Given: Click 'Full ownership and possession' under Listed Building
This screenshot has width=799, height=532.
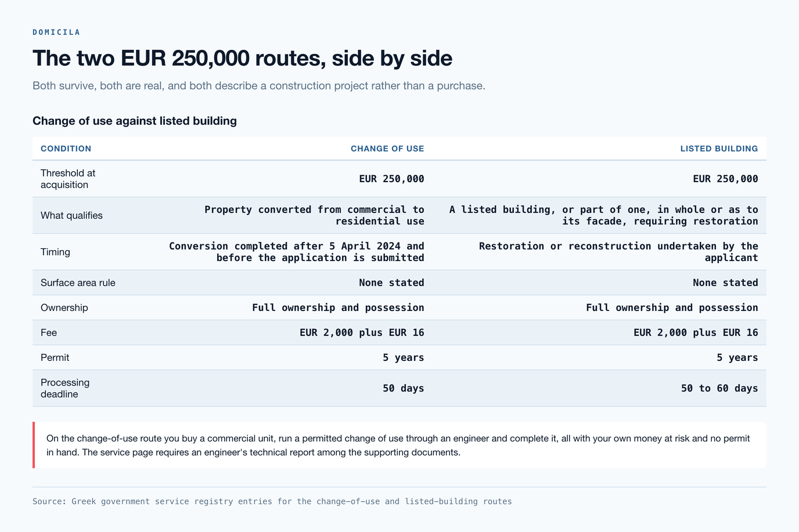Looking at the screenshot, I should (672, 307).
